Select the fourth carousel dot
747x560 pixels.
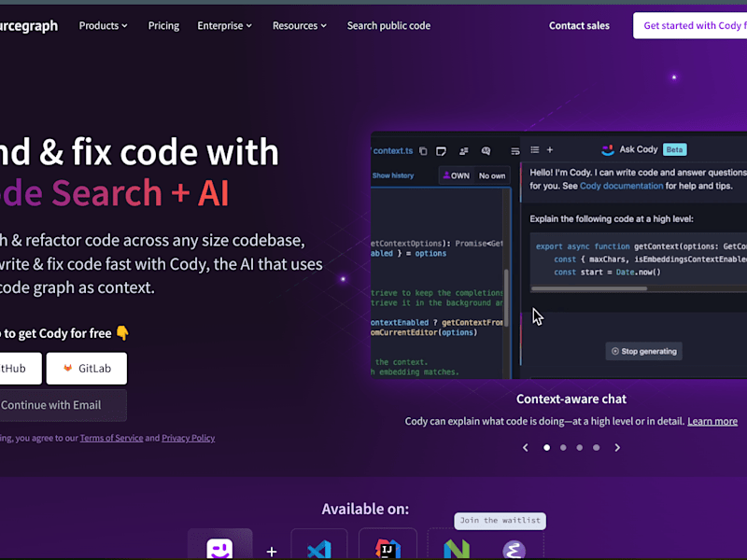pos(596,448)
